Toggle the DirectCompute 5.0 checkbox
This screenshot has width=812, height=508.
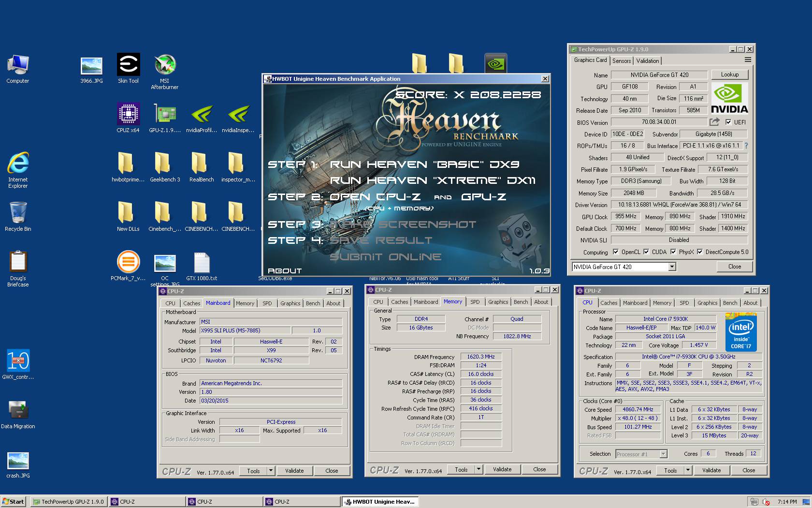(700, 252)
